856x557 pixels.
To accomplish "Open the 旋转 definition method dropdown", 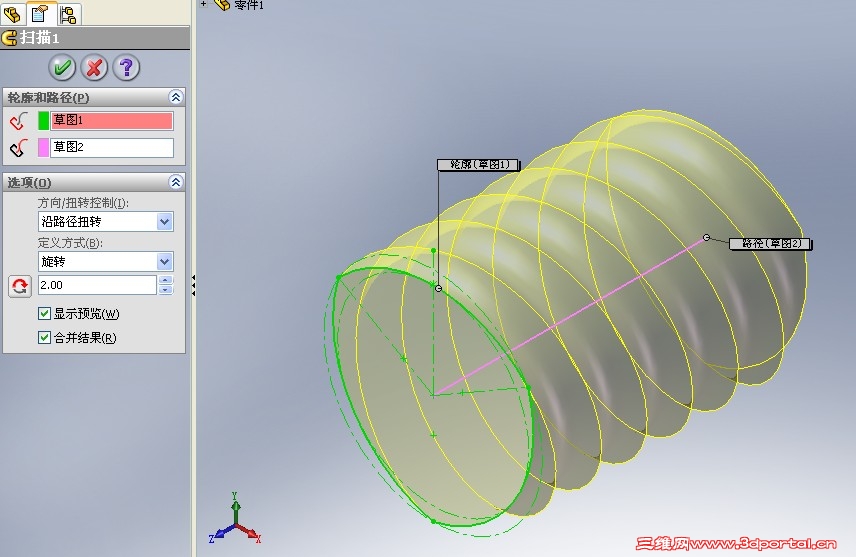I will pos(165,262).
